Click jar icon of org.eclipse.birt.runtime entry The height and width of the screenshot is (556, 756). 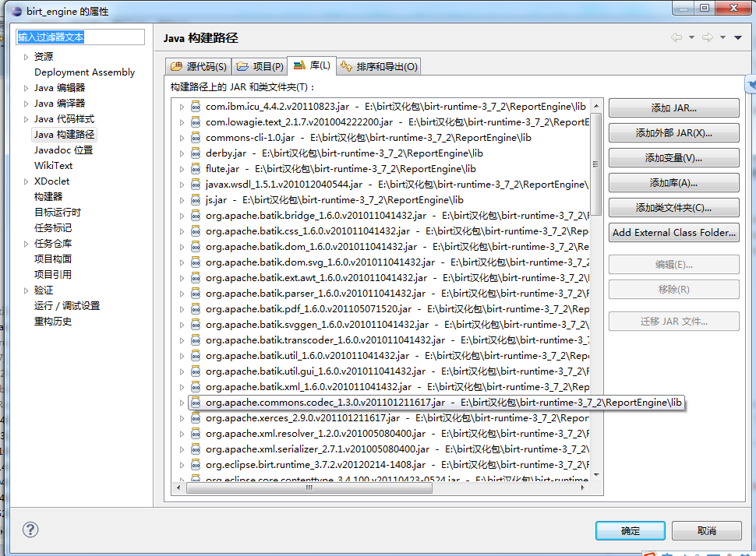(x=196, y=465)
